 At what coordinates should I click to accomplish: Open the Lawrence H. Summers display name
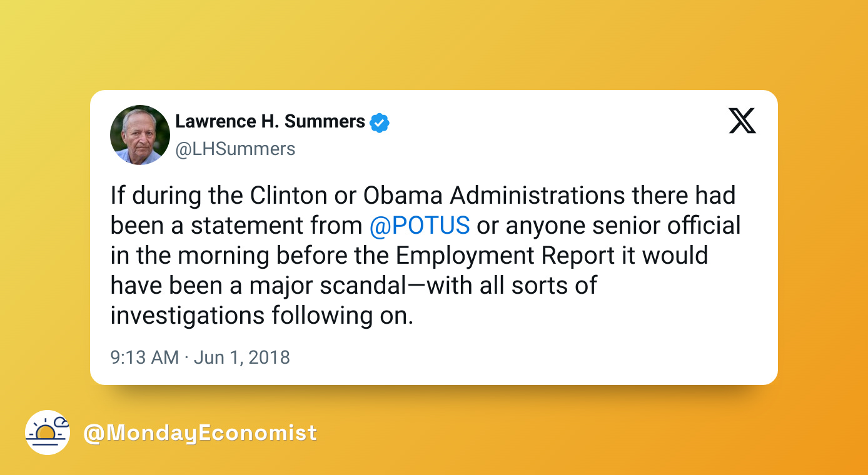click(x=270, y=121)
